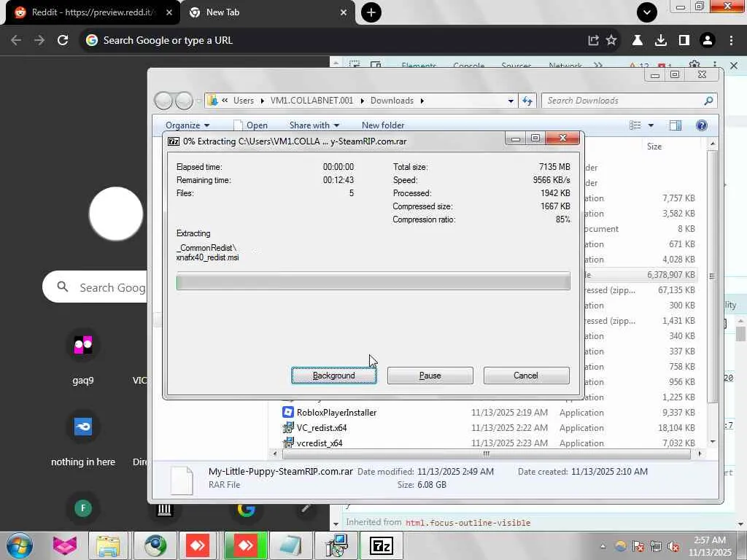The height and width of the screenshot is (560, 747).
Task: Click New folder in the Explorer toolbar
Action: (383, 125)
